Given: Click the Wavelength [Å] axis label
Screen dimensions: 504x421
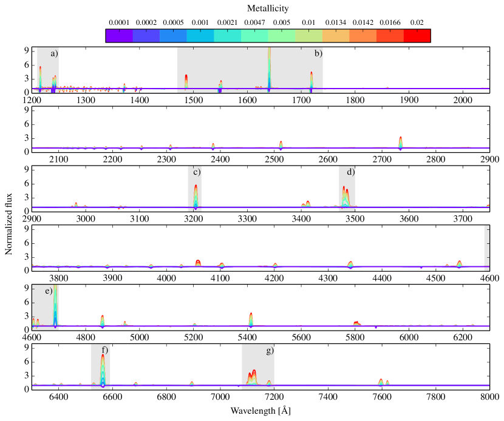Looking at the screenshot, I should (261, 411).
